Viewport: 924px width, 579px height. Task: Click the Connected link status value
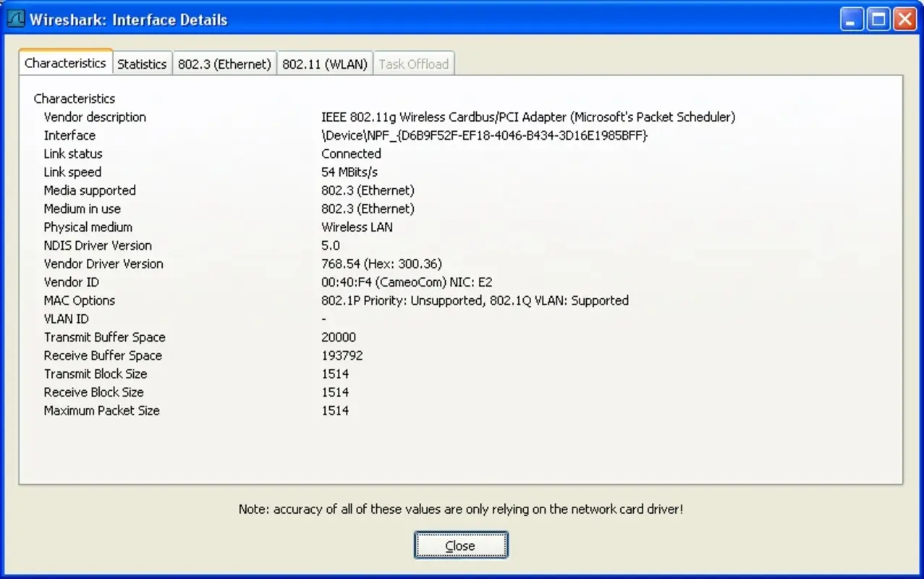pos(351,153)
